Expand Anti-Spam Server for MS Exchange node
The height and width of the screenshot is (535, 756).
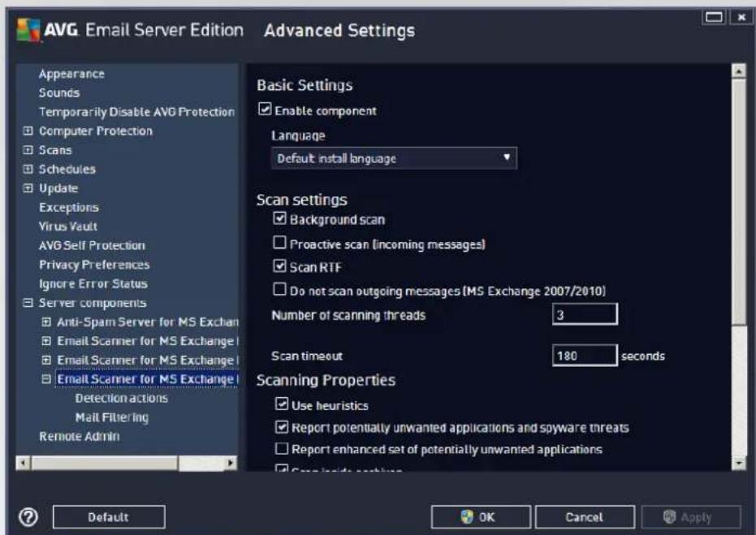tap(46, 322)
